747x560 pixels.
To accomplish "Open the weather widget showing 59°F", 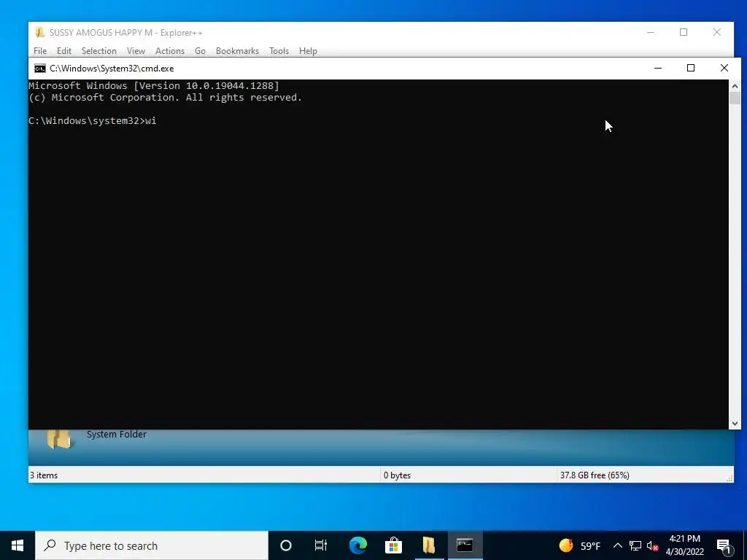I will [x=580, y=545].
